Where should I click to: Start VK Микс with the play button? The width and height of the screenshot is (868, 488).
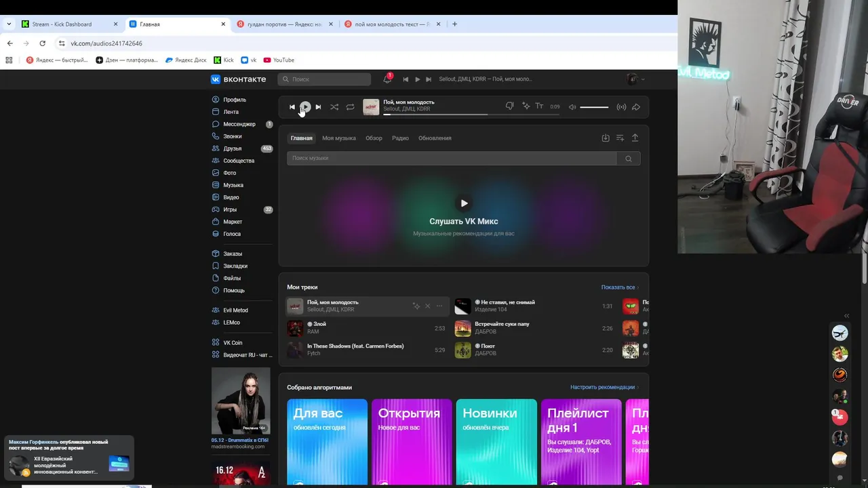pos(464,203)
